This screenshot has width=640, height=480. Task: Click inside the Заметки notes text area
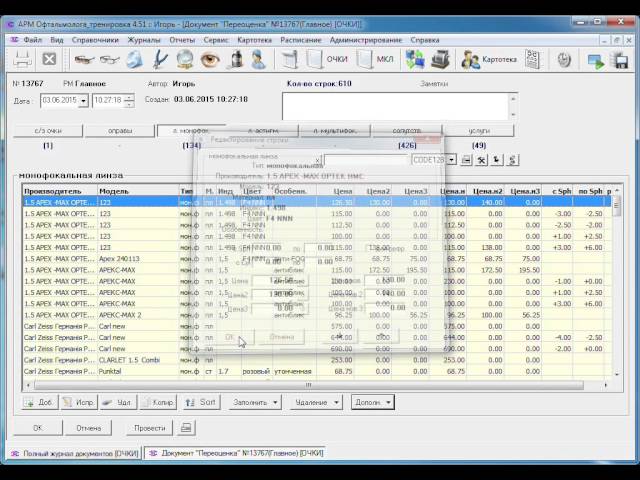point(395,106)
